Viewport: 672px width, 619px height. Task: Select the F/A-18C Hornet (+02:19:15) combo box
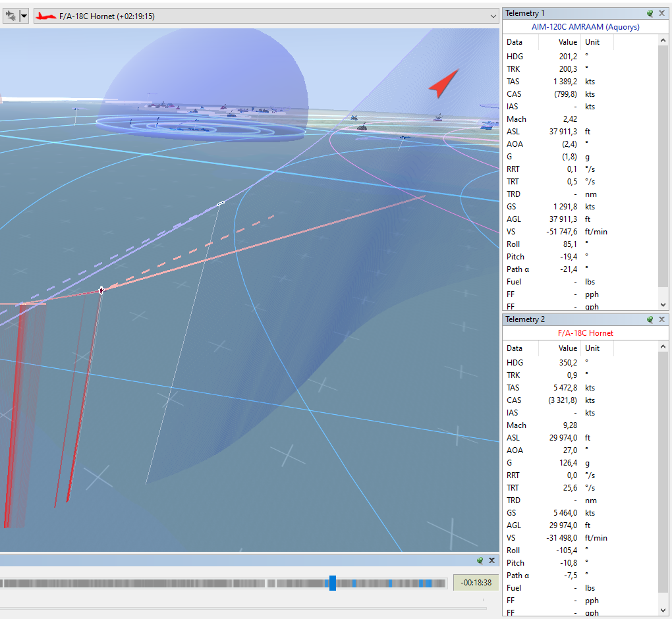click(x=266, y=16)
